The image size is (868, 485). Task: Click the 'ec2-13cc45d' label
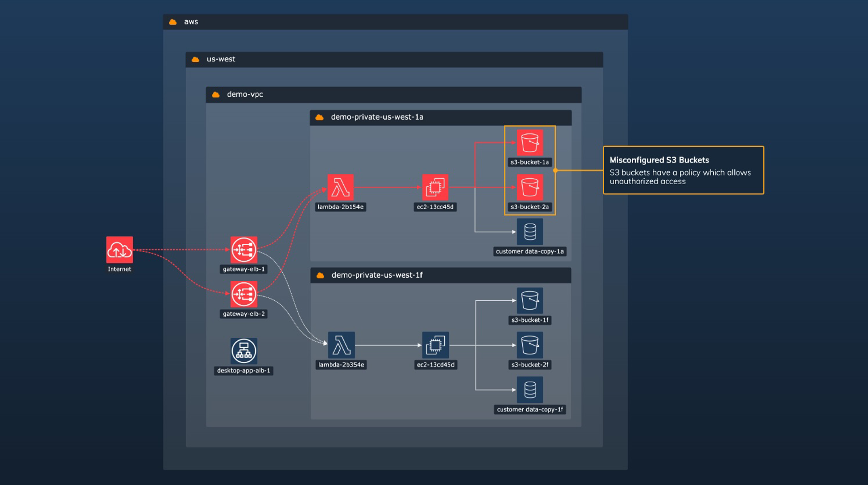click(435, 207)
